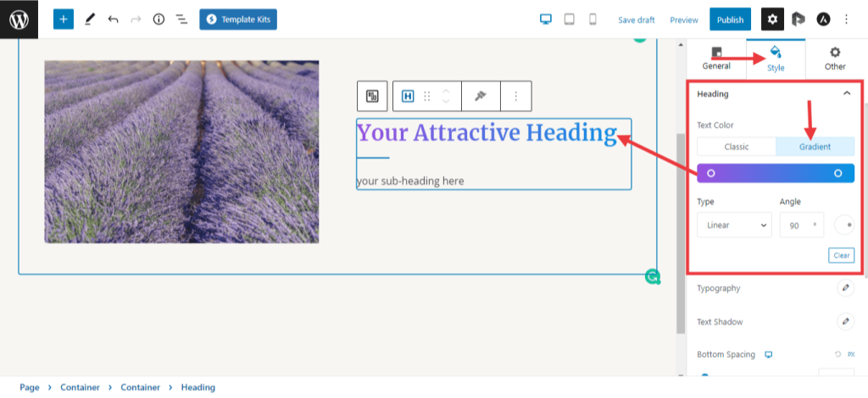868x398 pixels.
Task: Toggle the settings gear sidebar
Action: coord(772,19)
